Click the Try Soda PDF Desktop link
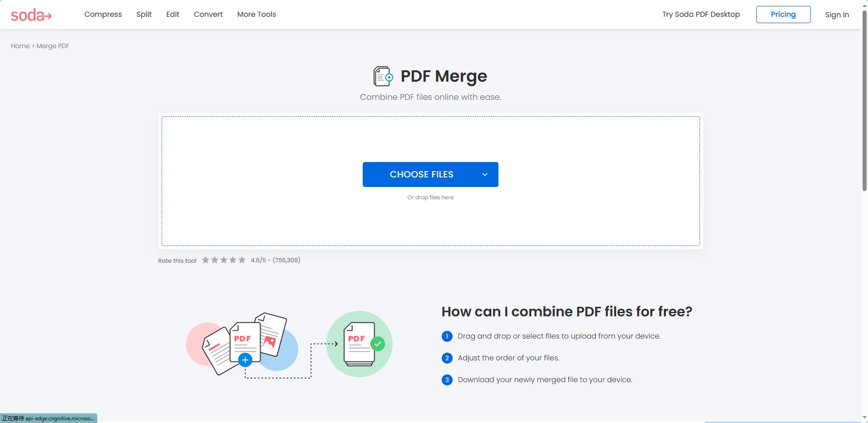This screenshot has width=868, height=423. click(x=700, y=14)
